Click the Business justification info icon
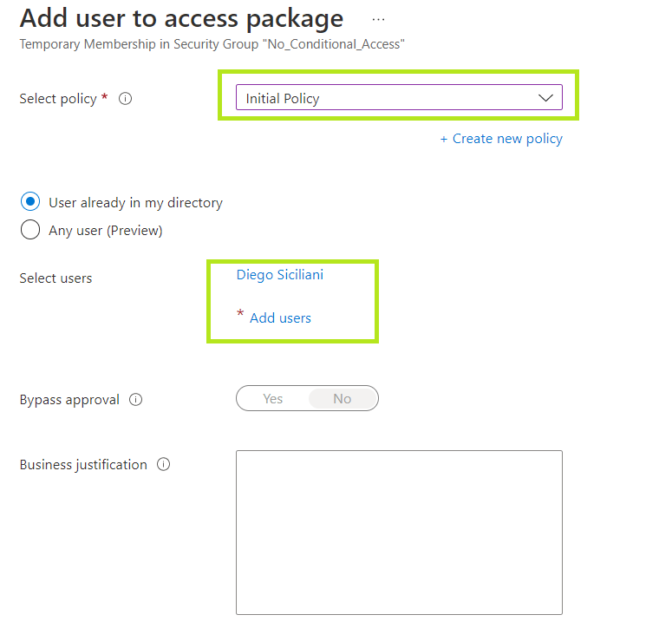 (x=163, y=464)
